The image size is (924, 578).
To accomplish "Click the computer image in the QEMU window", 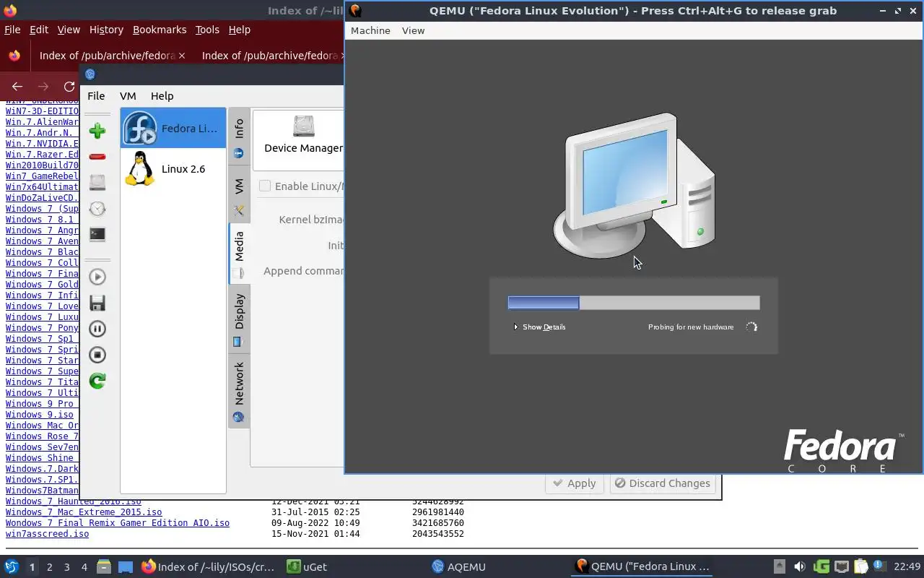I will [x=634, y=186].
